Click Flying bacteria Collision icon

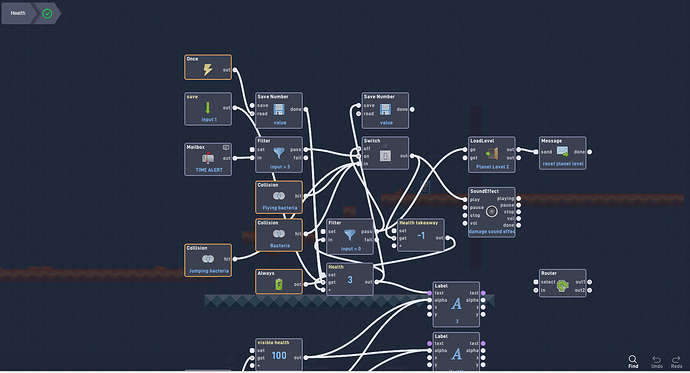(279, 196)
